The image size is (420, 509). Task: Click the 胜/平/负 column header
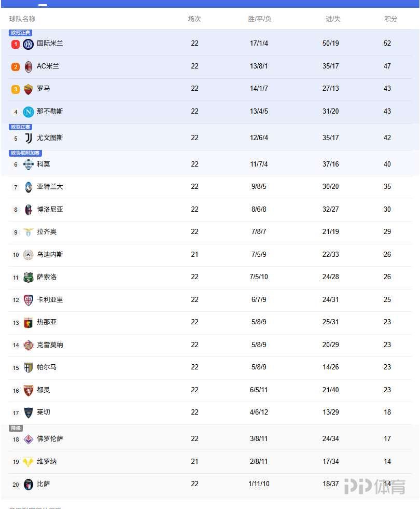259,19
